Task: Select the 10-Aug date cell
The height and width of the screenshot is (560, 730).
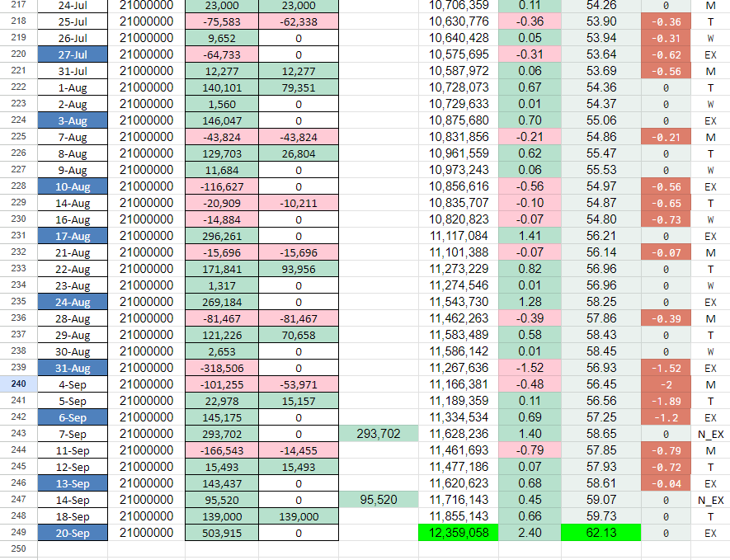Action: 73,186
